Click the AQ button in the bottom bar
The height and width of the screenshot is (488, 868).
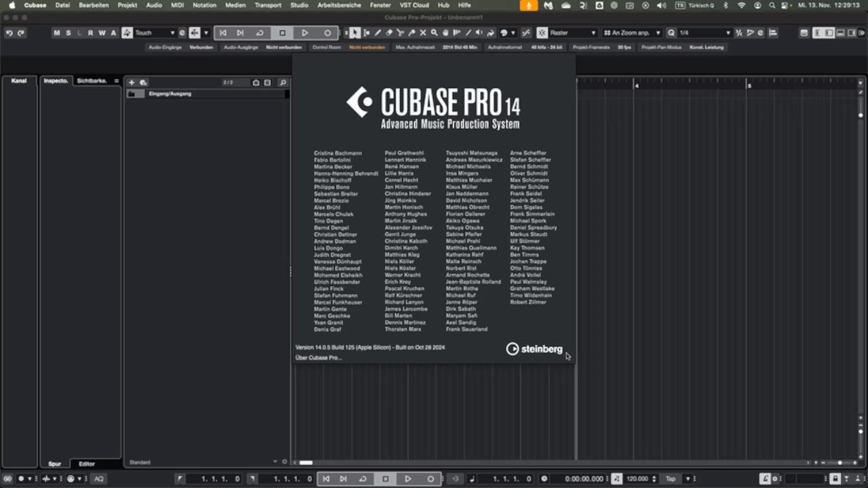tap(99, 479)
